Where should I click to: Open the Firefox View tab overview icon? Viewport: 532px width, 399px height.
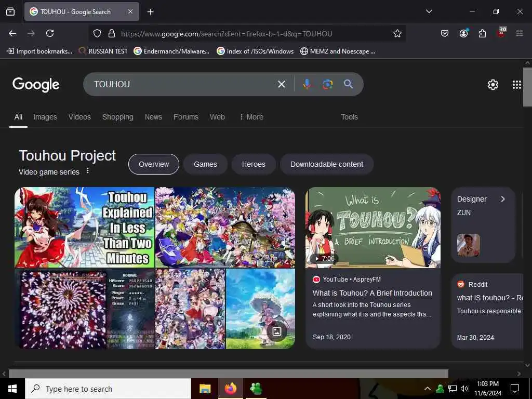coord(10,11)
